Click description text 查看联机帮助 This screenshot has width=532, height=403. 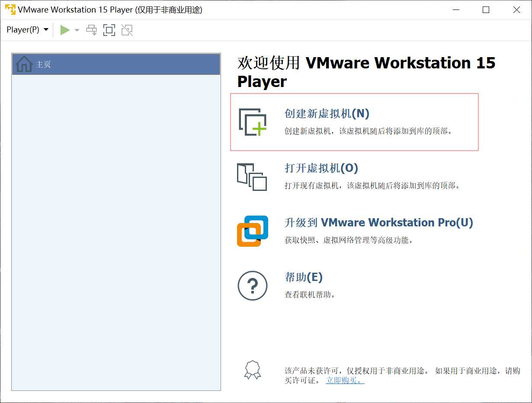click(x=310, y=295)
